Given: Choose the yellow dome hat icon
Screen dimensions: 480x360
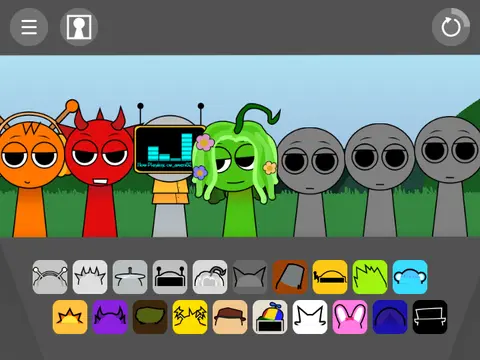Looking at the screenshot, I should [330, 277].
